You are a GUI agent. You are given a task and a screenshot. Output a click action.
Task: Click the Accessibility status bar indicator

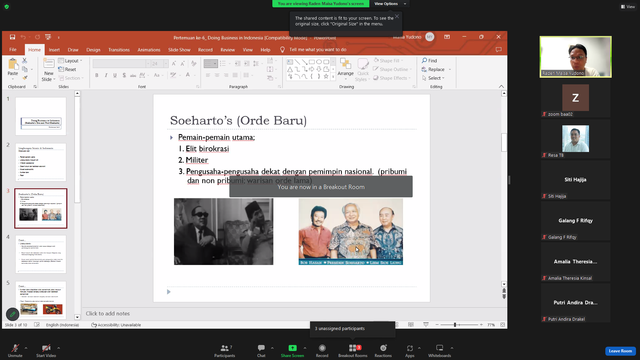tap(116, 325)
